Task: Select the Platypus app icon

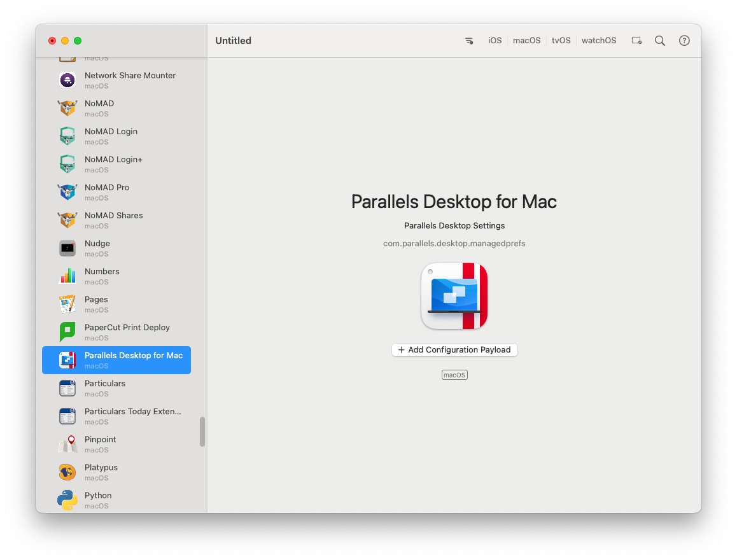Action: [x=67, y=472]
